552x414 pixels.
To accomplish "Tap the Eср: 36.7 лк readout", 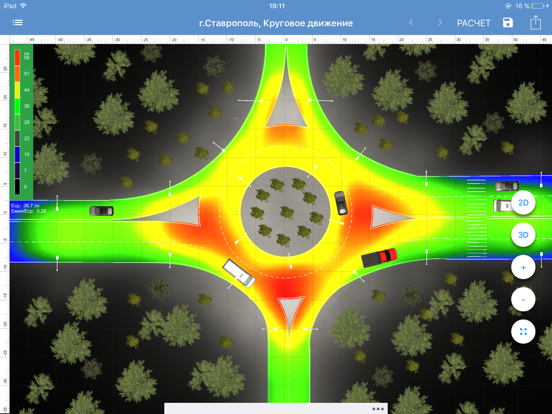I will point(25,206).
